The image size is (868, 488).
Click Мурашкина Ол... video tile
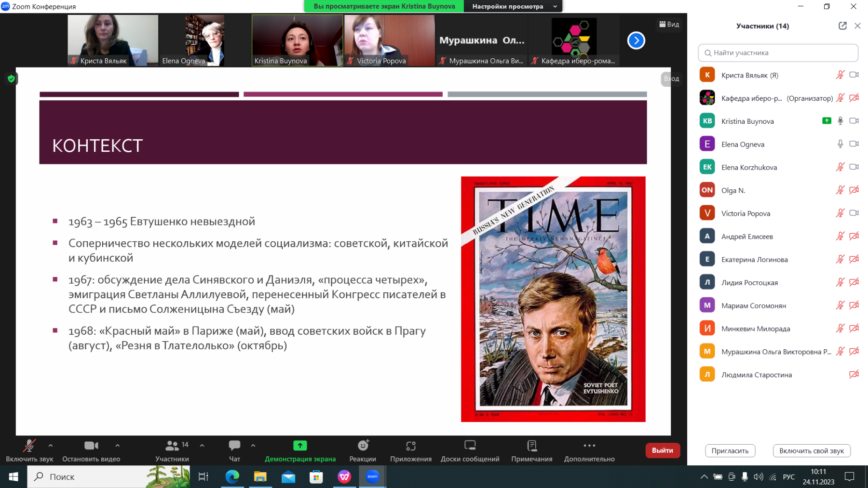(x=482, y=40)
